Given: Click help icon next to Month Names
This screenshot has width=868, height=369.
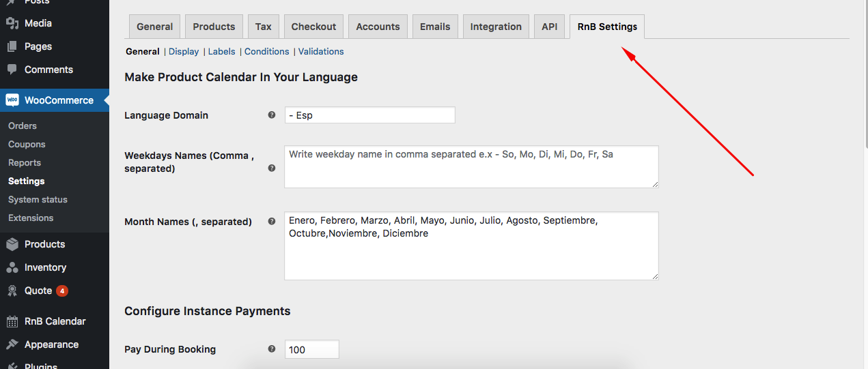Looking at the screenshot, I should click(272, 222).
